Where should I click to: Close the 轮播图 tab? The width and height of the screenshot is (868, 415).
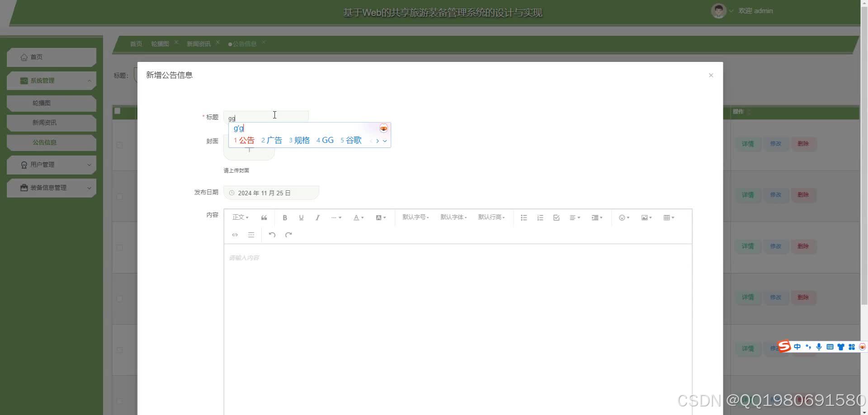click(176, 42)
